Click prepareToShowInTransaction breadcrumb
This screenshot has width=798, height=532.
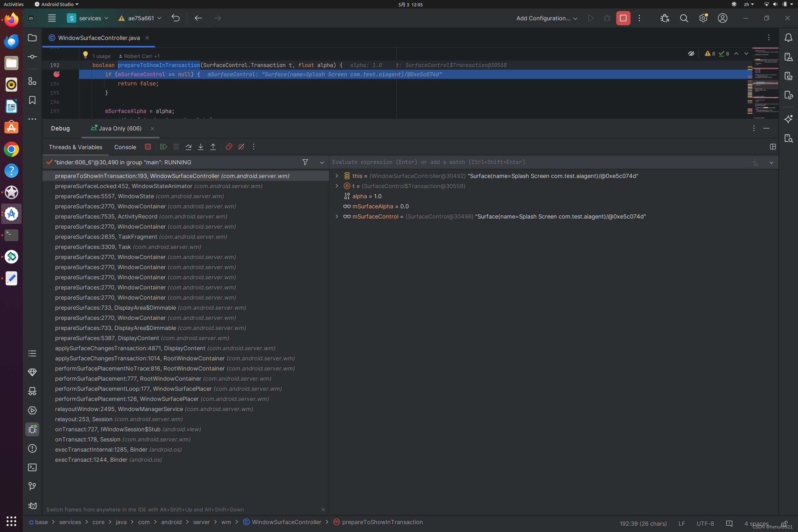point(382,522)
